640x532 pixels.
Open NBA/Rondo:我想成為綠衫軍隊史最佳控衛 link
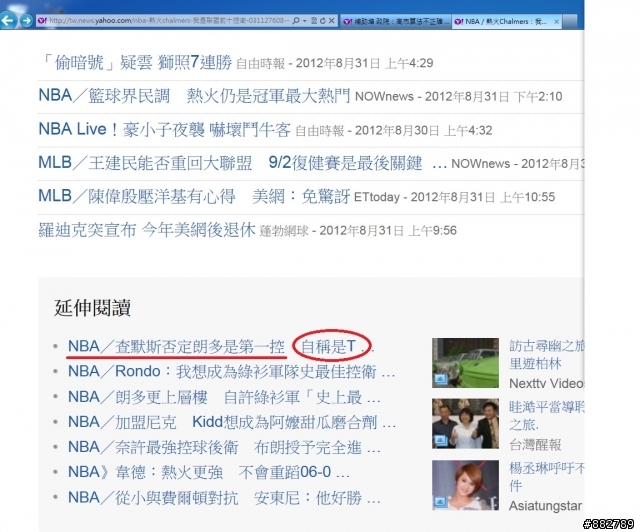tap(231, 372)
